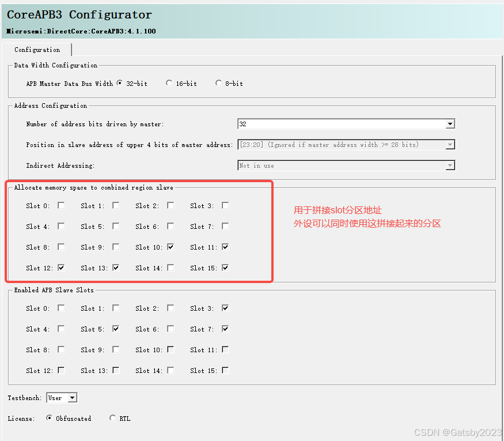Check combined region Slot 6
The image size is (504, 441).
(170, 226)
